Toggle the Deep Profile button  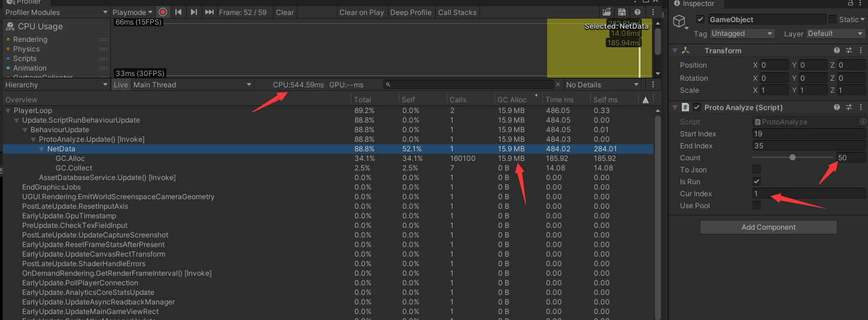[x=411, y=12]
